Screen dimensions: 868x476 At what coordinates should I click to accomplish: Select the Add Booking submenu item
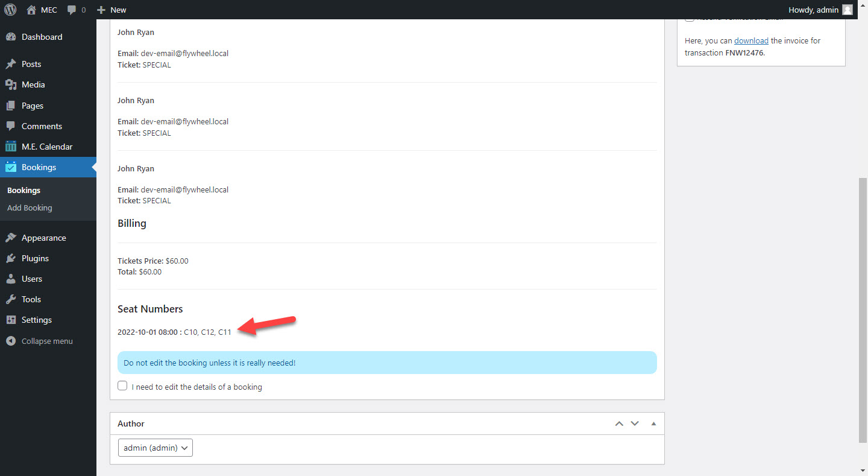(30, 208)
